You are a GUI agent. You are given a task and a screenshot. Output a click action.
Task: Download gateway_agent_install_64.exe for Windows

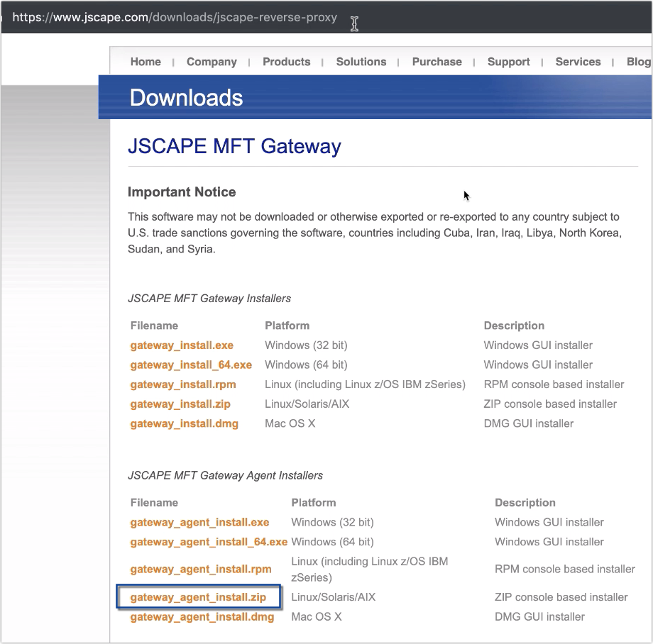pyautogui.click(x=208, y=542)
